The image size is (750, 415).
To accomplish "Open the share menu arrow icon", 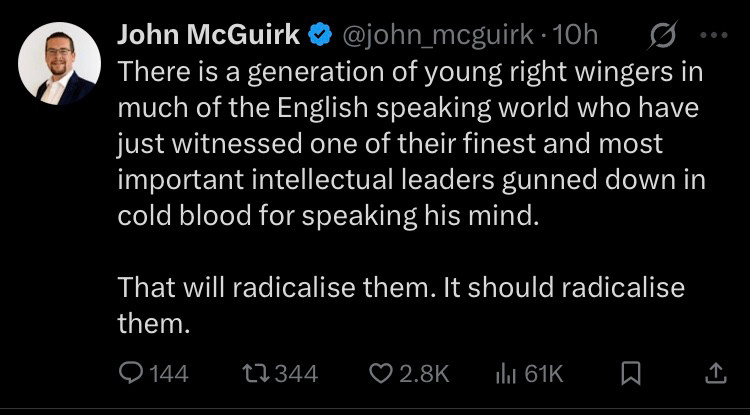I will pos(714,374).
